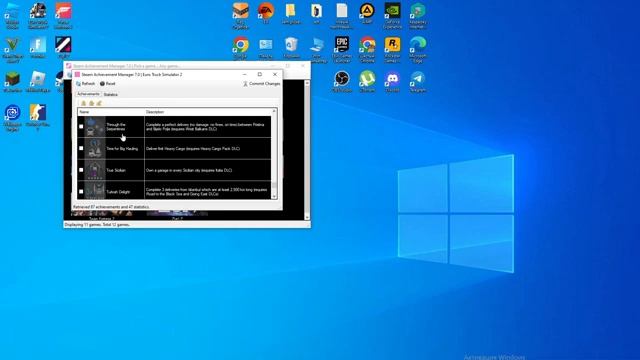Open the Statistics tab
Image resolution: width=640 pixels, height=360 pixels.
pos(111,95)
